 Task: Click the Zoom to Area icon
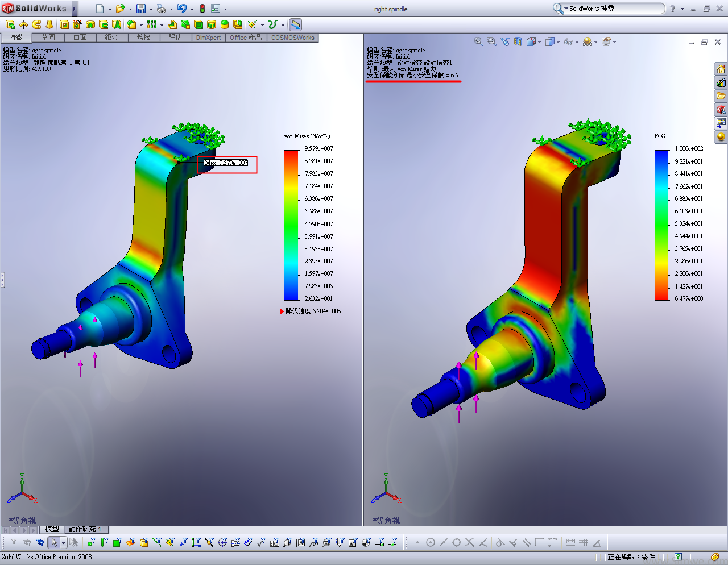click(492, 41)
